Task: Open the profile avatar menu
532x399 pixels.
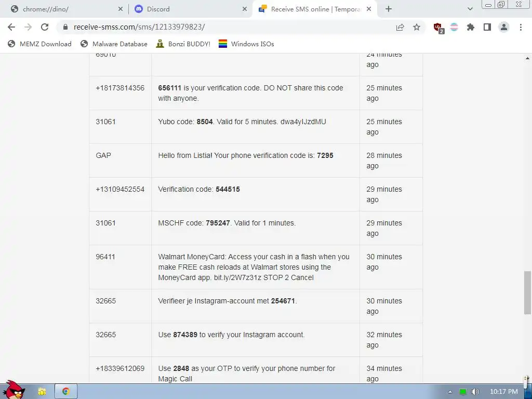Action: point(504,27)
